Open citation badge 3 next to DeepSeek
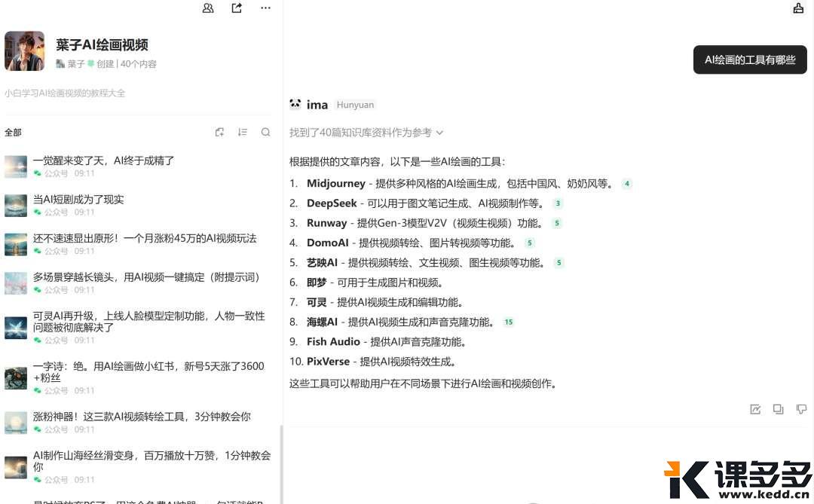Screen dimensions: 814x504 558,203
